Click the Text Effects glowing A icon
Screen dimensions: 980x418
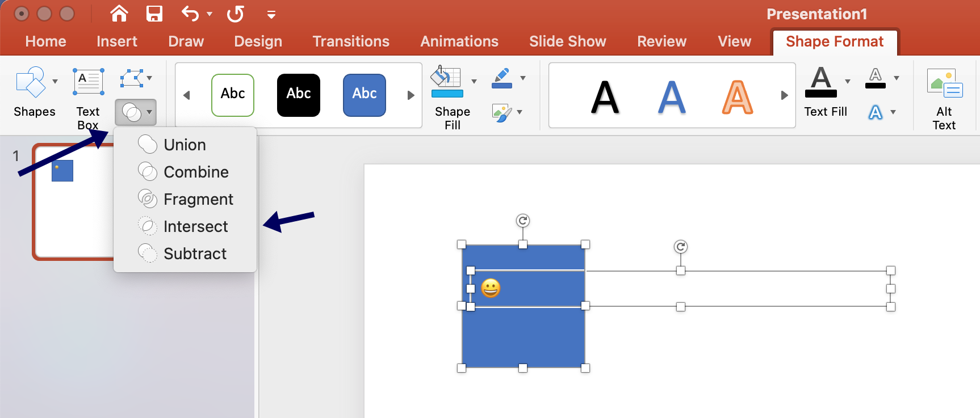pyautogui.click(x=876, y=112)
